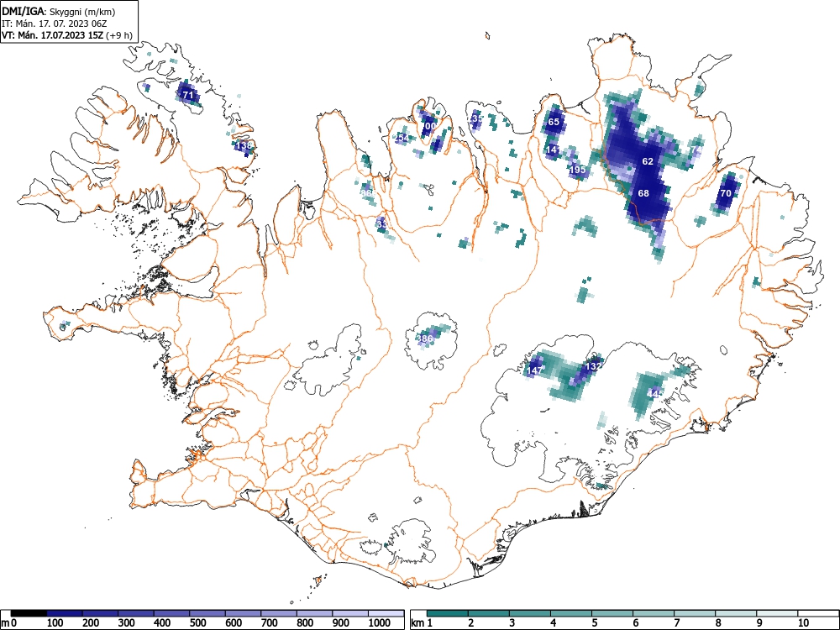Click the dark blue 100–200 m legend swatch
Screen dimensions: 840x630
point(65,613)
